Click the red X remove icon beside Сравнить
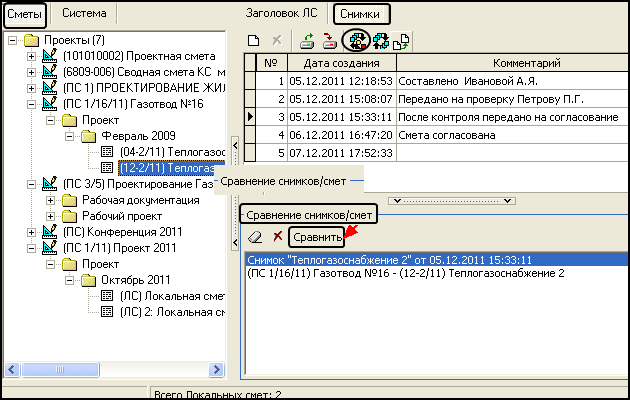This screenshot has width=630, height=400. point(277,237)
